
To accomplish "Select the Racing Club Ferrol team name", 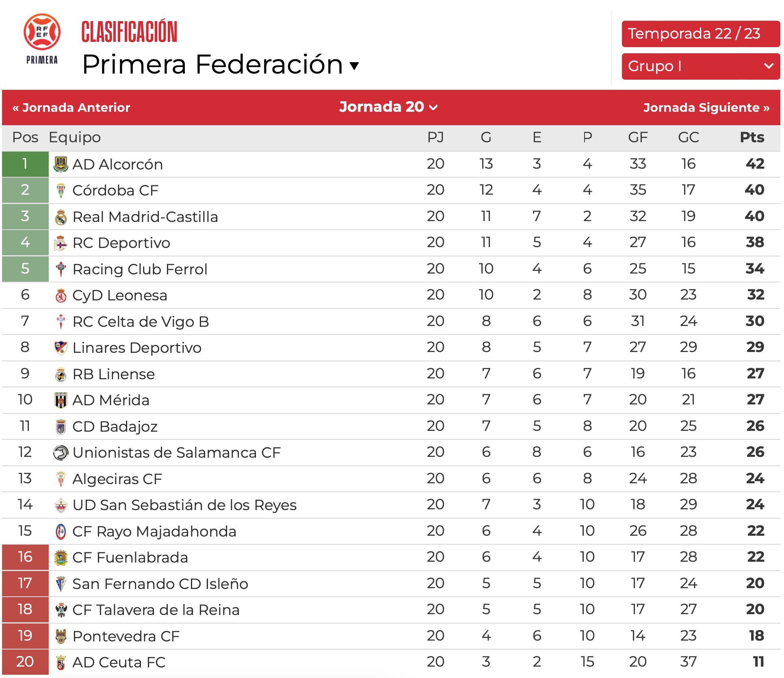I will click(140, 269).
